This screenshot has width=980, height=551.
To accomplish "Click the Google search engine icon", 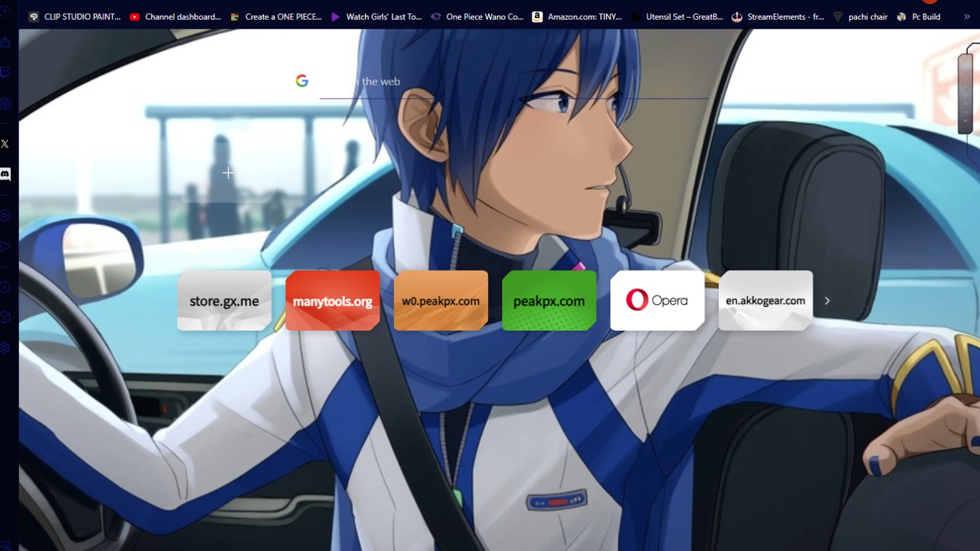I will pyautogui.click(x=302, y=81).
